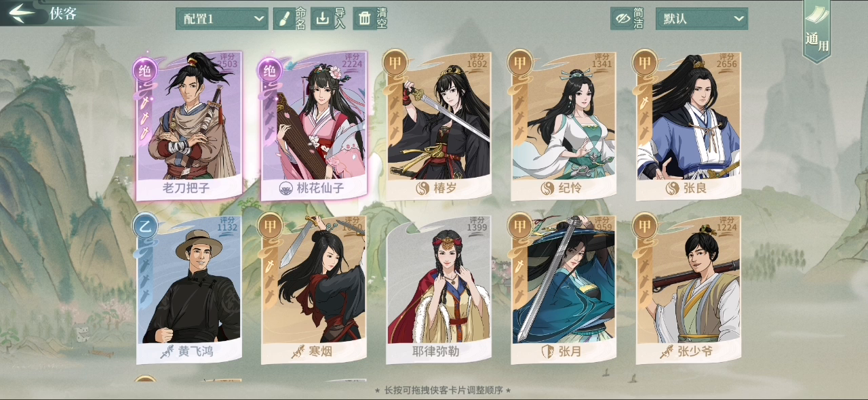Select the 纪怜 hero card

[x=563, y=126]
